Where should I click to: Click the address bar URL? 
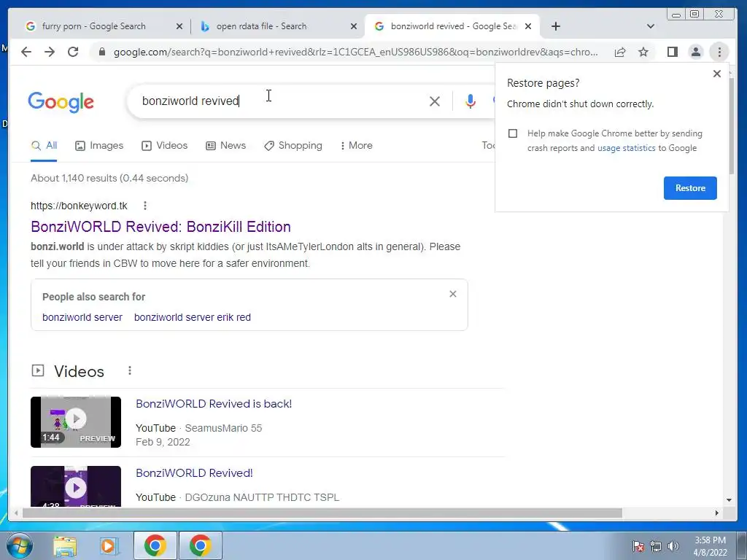355,52
